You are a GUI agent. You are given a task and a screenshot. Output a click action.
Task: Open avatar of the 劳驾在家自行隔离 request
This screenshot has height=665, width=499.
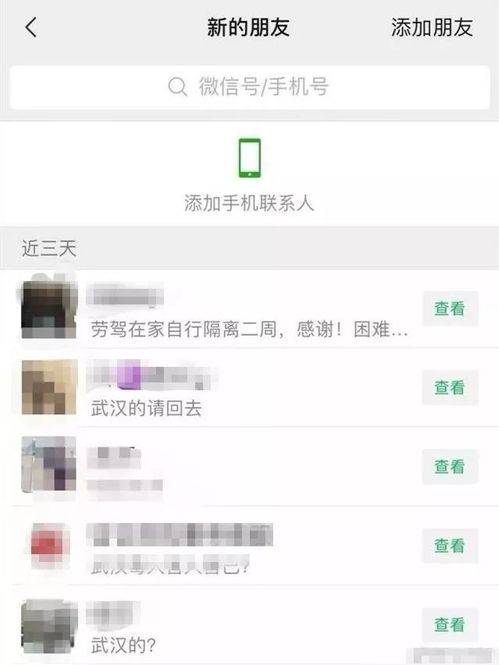[x=49, y=309]
